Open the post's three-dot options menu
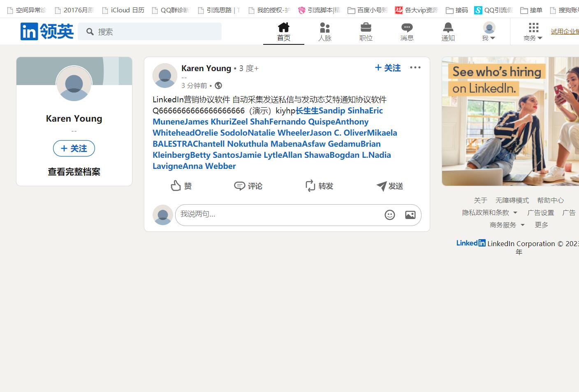579x392 pixels. click(415, 67)
